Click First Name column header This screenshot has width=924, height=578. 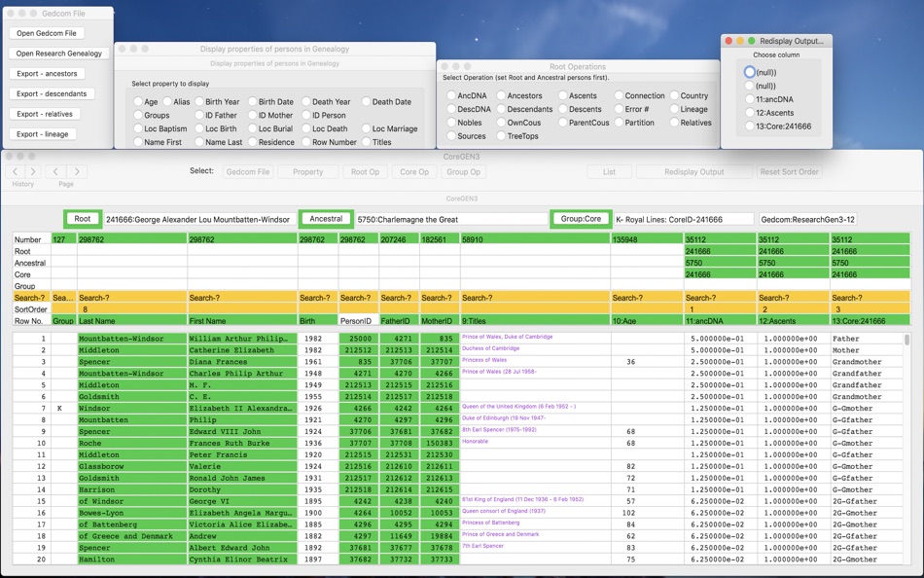point(242,321)
